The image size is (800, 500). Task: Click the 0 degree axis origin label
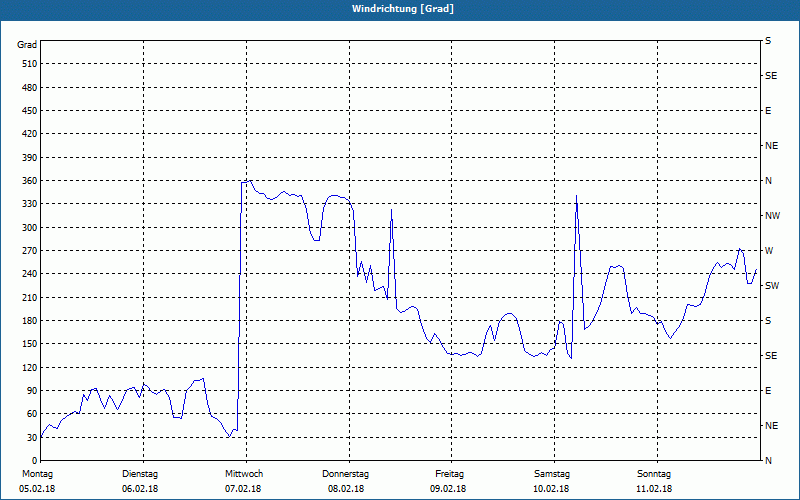click(x=34, y=461)
